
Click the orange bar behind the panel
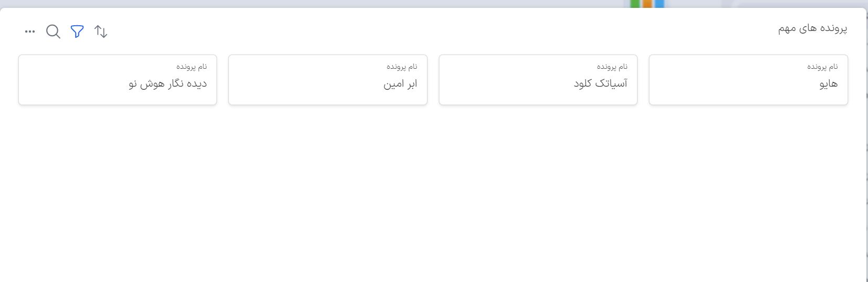tap(647, 4)
